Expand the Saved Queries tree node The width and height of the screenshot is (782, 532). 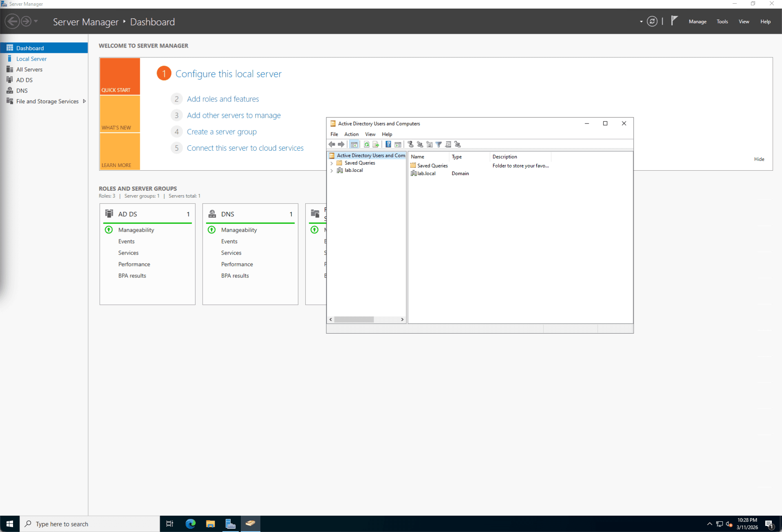(332, 163)
